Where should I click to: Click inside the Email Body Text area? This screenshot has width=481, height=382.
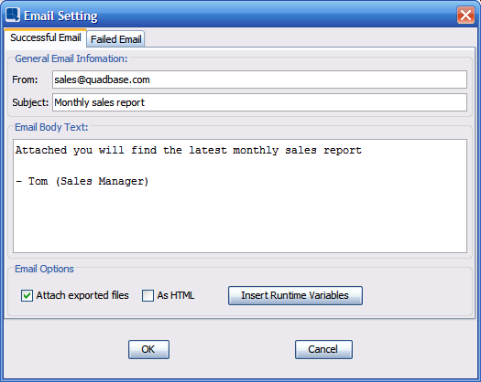coord(240,196)
